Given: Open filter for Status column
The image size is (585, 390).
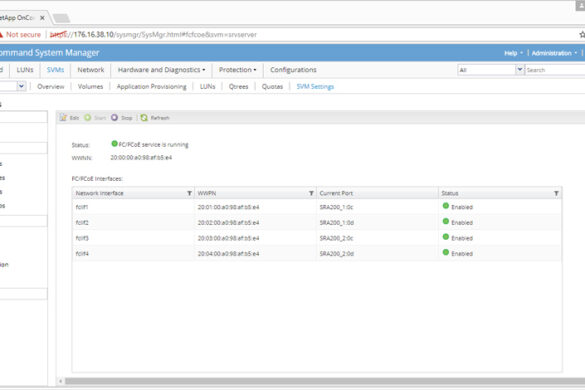Looking at the screenshot, I should 556,193.
